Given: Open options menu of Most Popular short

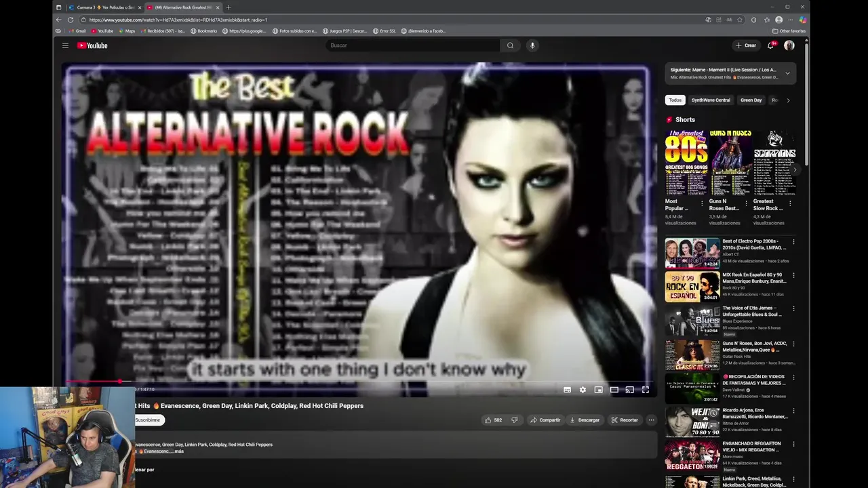Looking at the screenshot, I should point(702,203).
